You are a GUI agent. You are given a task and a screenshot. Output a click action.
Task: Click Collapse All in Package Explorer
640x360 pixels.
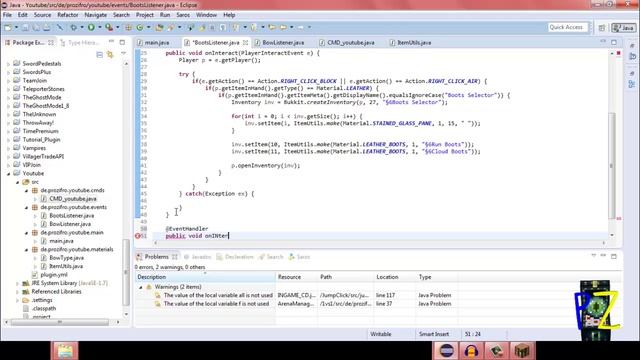100,54
